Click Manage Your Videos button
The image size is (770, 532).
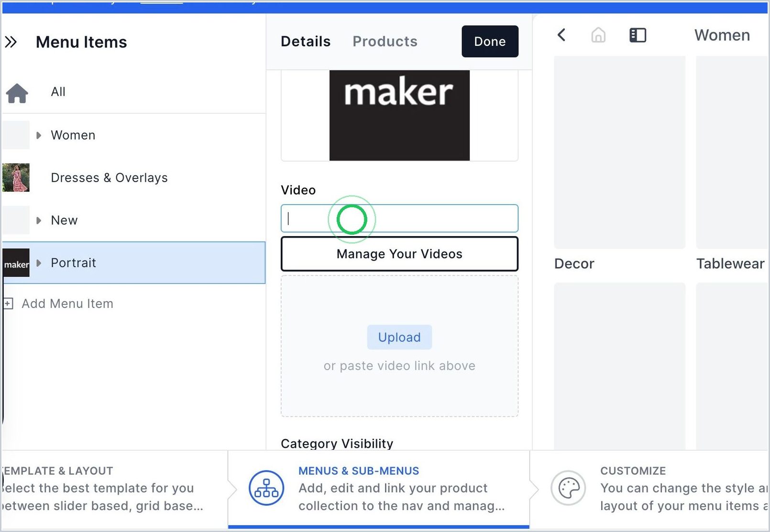(399, 254)
